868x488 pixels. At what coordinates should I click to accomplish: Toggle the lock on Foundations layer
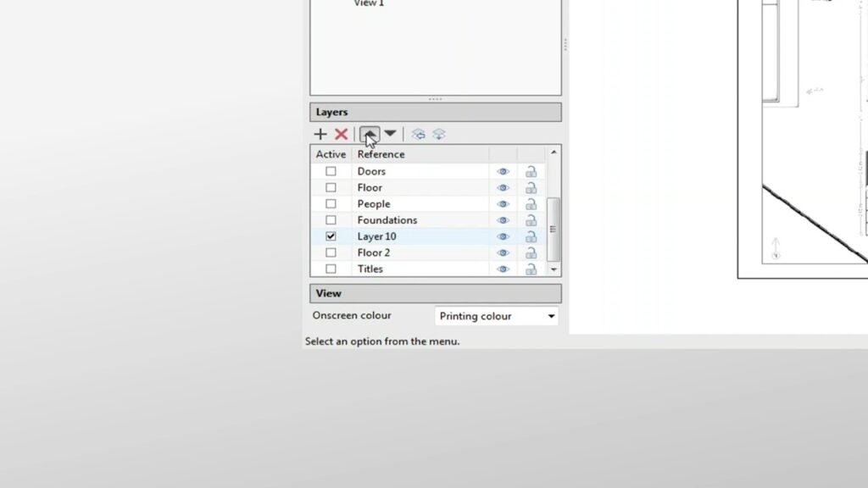click(x=531, y=220)
